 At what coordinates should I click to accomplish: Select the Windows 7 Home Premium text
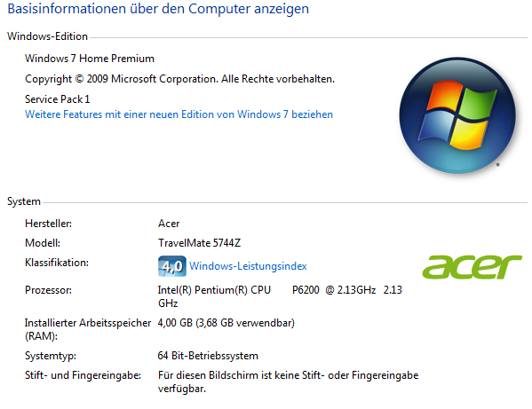coord(90,59)
